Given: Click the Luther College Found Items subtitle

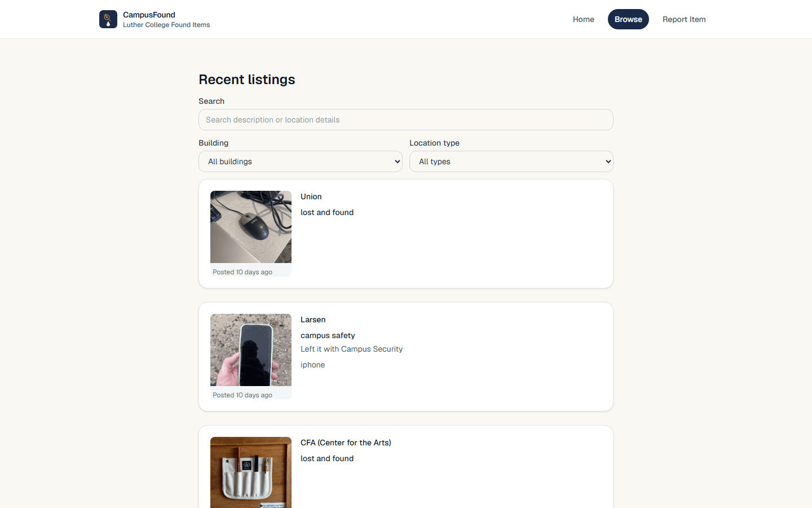Looking at the screenshot, I should 166,25.
